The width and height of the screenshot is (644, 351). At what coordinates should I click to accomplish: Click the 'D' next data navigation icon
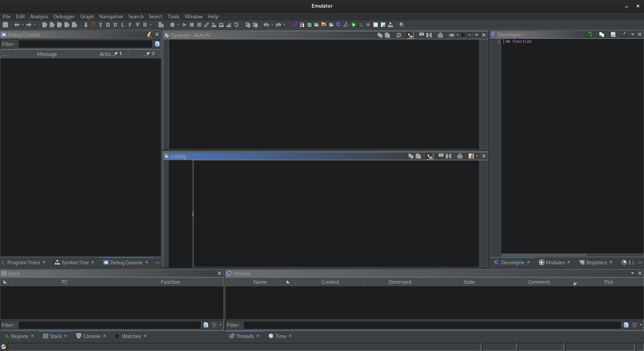(108, 25)
